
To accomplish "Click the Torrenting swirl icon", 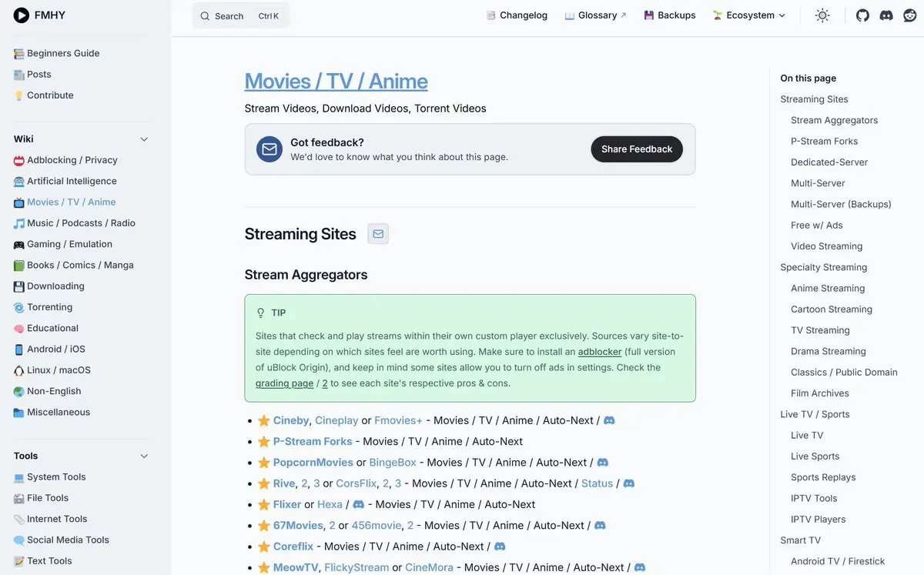I will tap(19, 307).
